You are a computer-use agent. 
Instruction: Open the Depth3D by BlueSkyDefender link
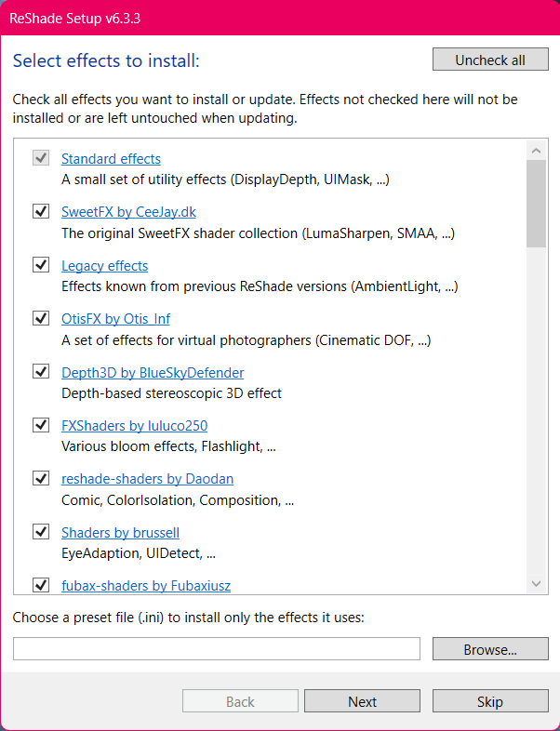pyautogui.click(x=153, y=373)
